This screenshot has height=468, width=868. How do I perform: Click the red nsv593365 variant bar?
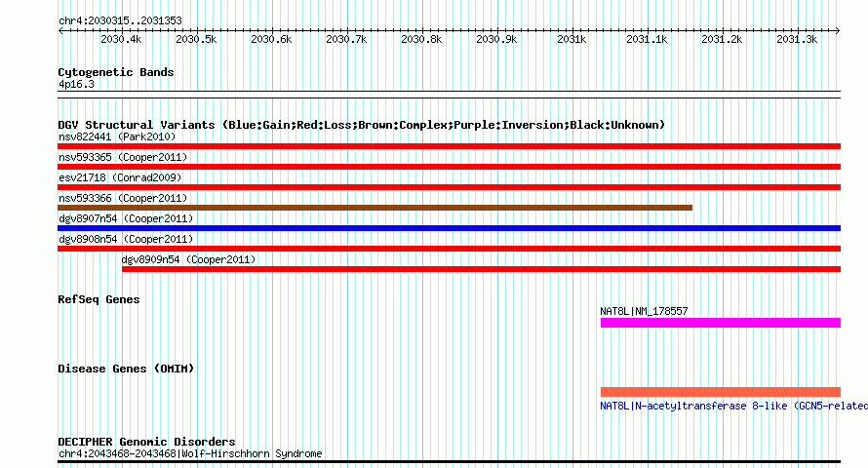click(x=449, y=167)
